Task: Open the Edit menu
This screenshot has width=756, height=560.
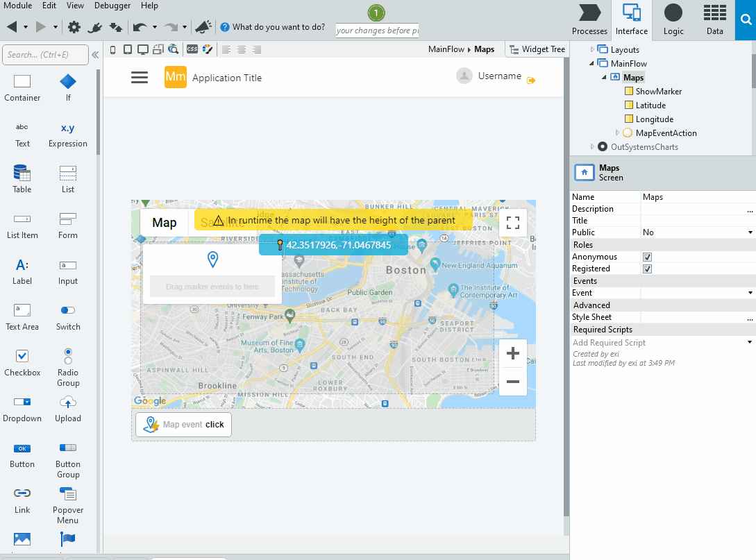Action: tap(49, 6)
